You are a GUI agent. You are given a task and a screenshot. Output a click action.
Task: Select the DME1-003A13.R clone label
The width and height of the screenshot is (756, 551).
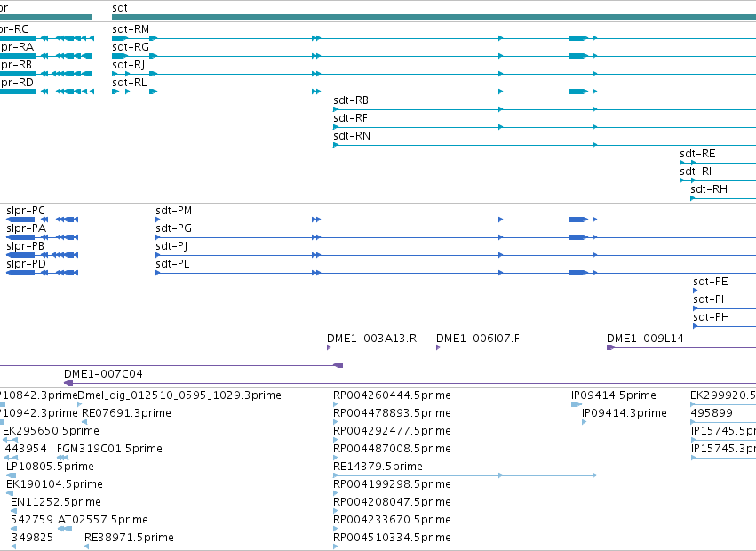click(371, 339)
